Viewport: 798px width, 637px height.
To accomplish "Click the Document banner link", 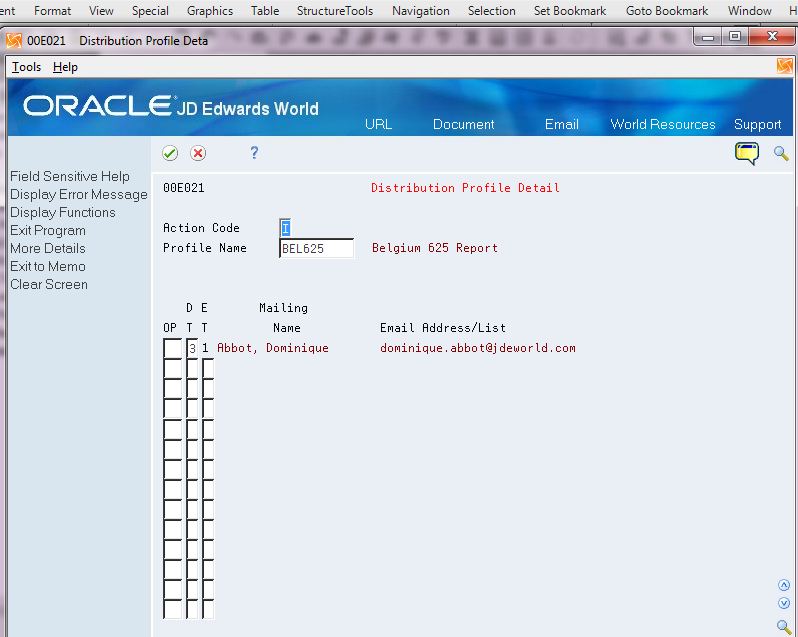I will click(x=464, y=124).
